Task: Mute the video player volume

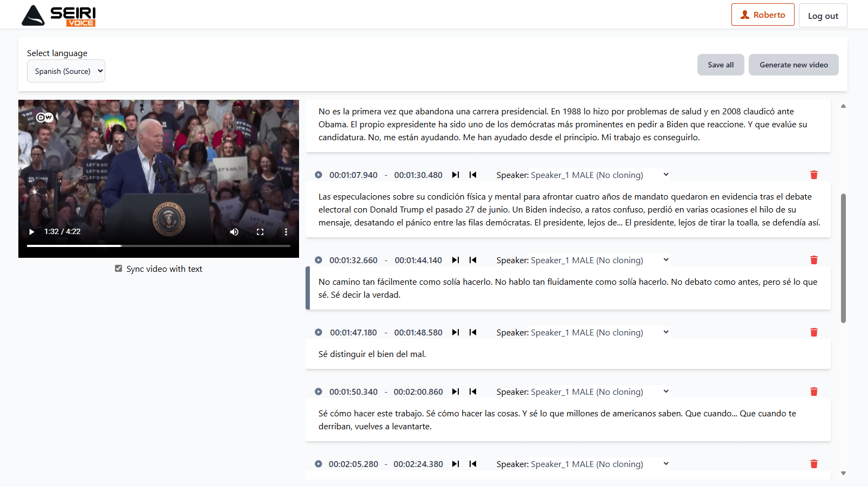Action: coord(234,232)
